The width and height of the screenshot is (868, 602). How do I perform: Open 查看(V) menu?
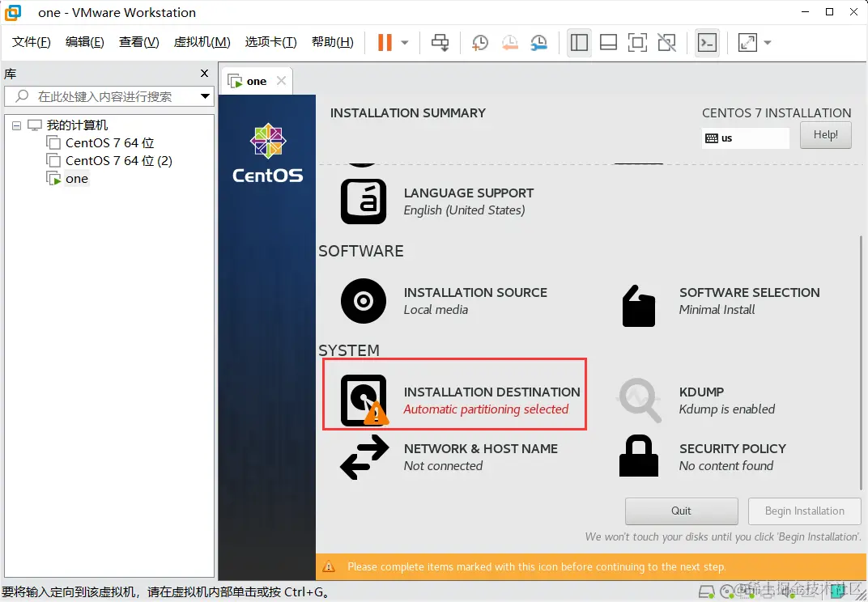point(139,42)
